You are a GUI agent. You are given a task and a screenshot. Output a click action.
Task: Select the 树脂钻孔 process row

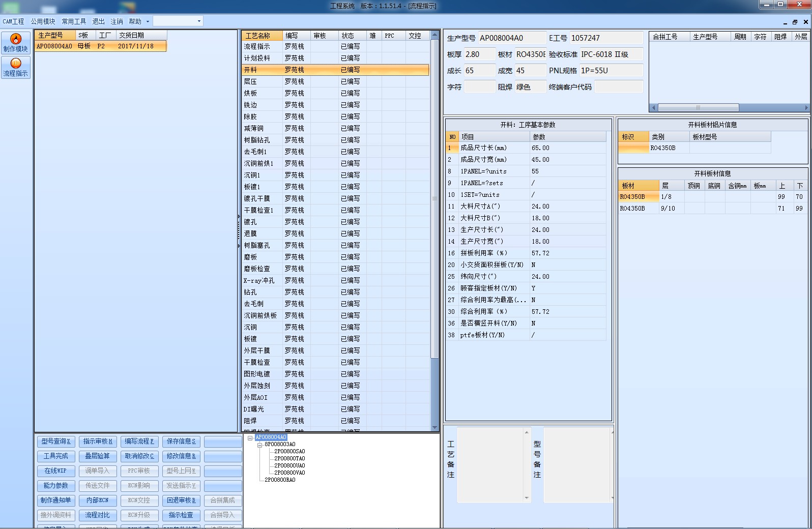pos(336,140)
